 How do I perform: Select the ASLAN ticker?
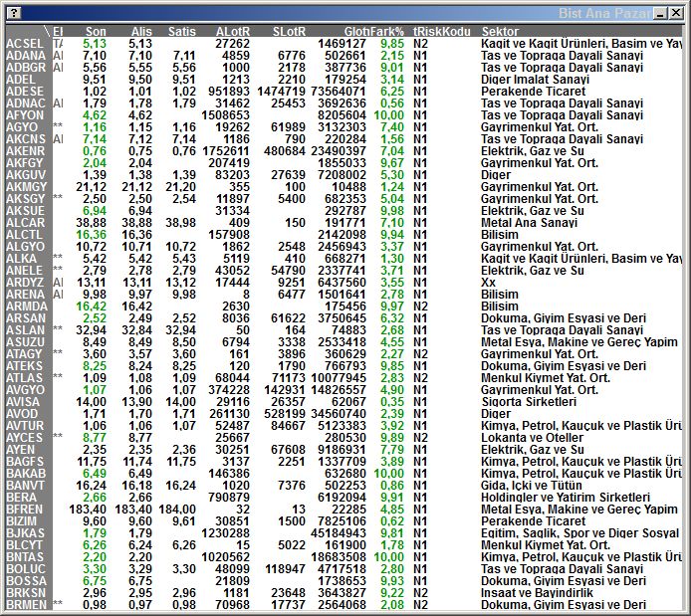click(x=26, y=329)
